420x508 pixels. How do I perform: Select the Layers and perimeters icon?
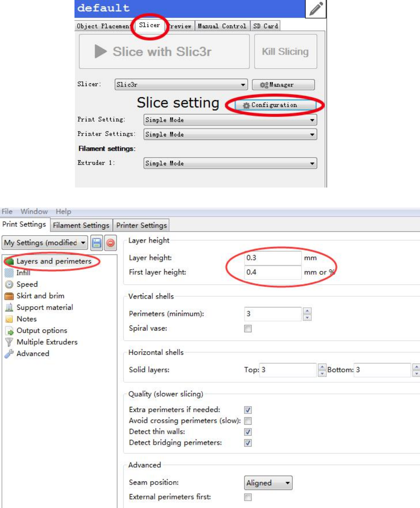click(9, 261)
